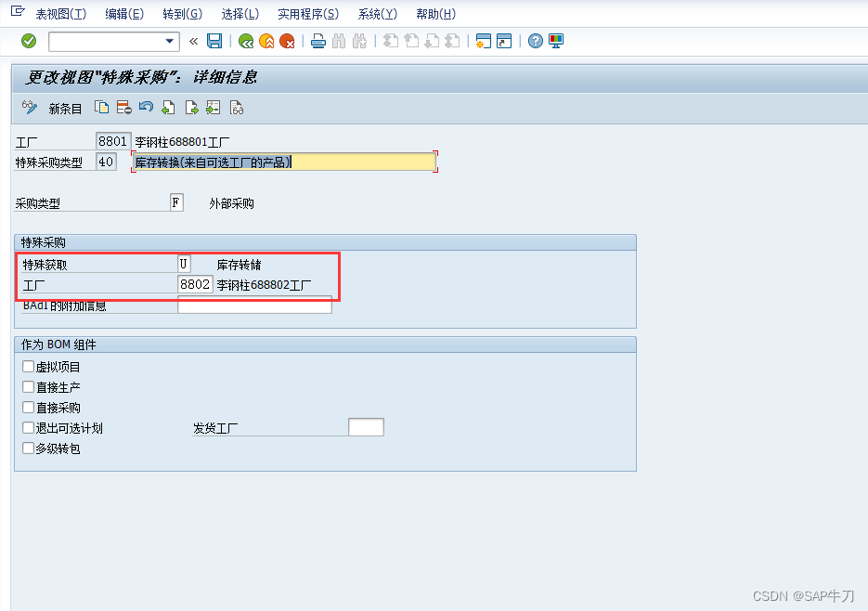This screenshot has width=868, height=611.
Task: Click the green Enter checkmark icon
Action: pyautogui.click(x=29, y=41)
